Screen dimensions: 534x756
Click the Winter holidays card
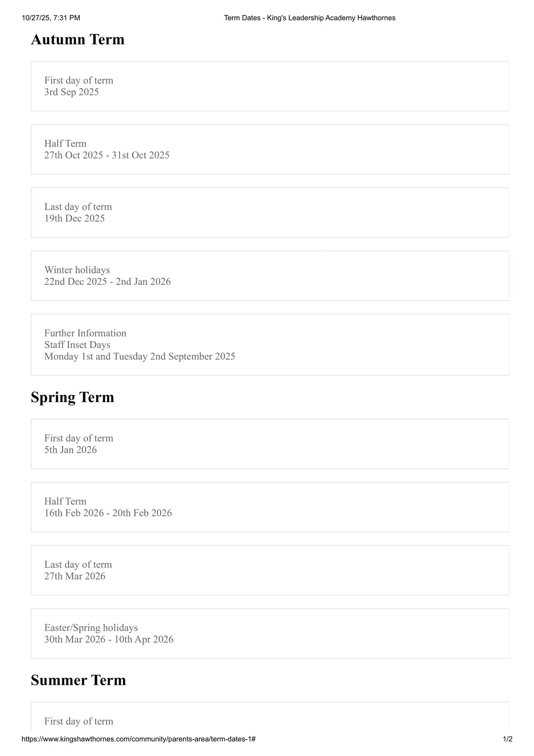pos(270,276)
